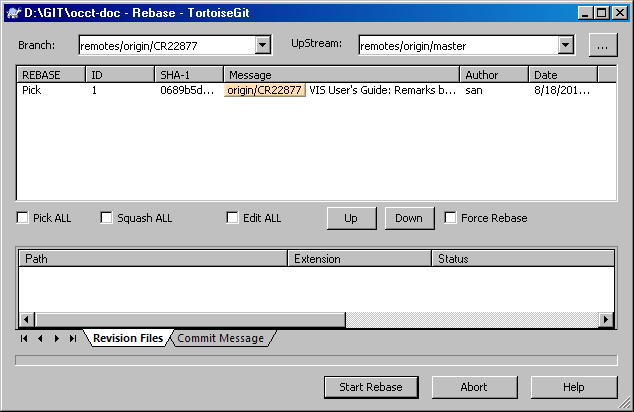Click the Extension column header
The image size is (634, 412).
pos(360,259)
